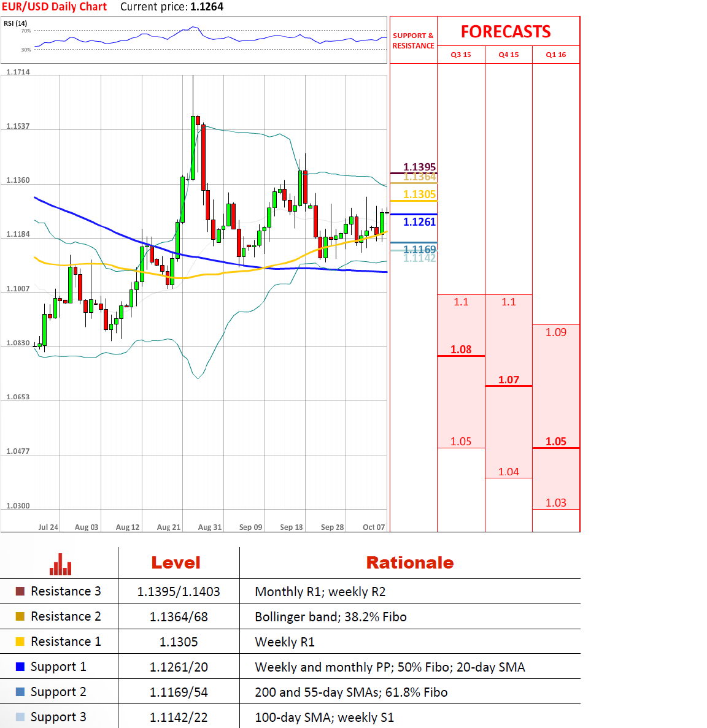Viewport: 707px width, 728px height.
Task: Click rationale '200 and 55-day SMAs; 61.8% Fibo'
Action: (351, 692)
